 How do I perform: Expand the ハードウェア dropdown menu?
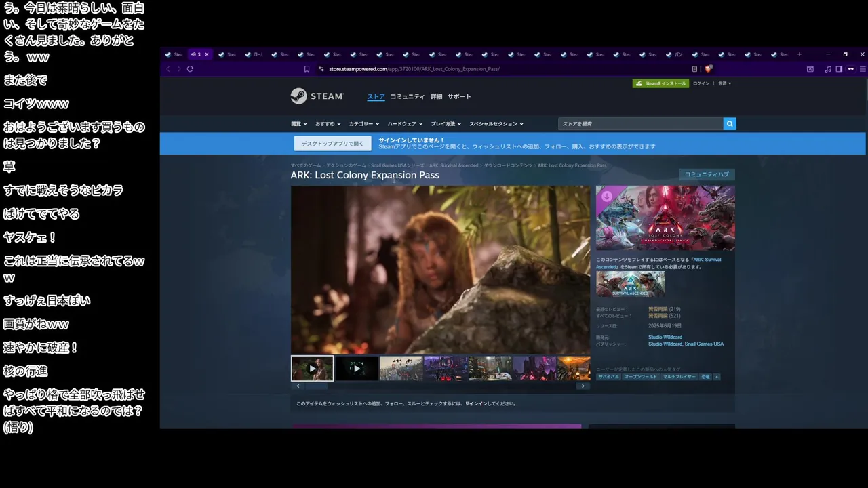tap(405, 124)
